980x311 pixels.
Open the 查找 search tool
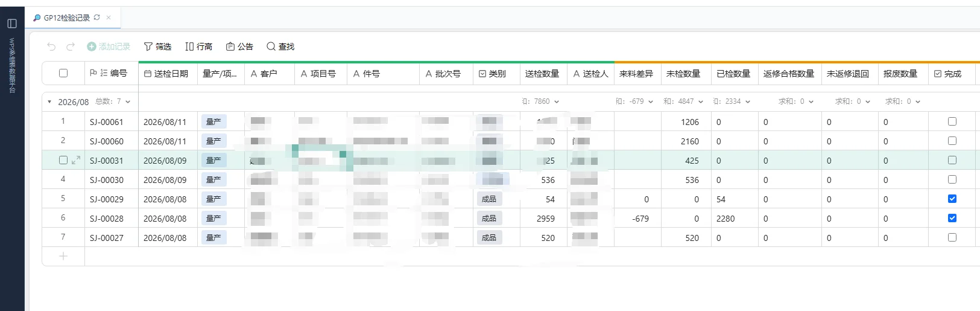[280, 46]
